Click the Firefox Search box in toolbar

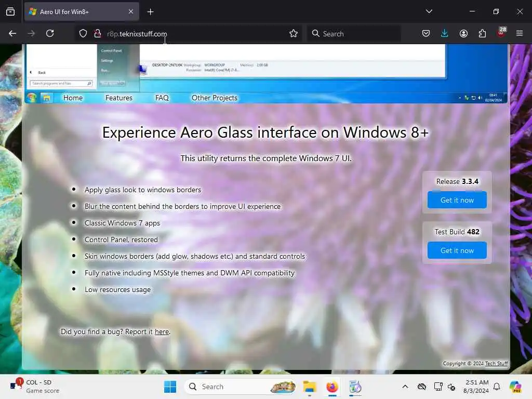pyautogui.click(x=354, y=34)
